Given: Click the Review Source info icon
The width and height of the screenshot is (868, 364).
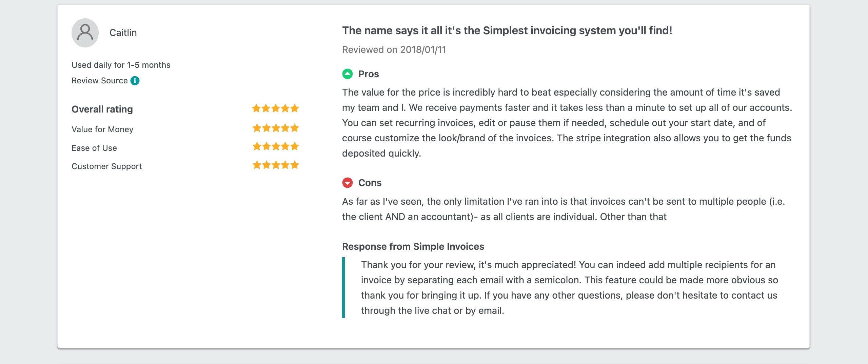Looking at the screenshot, I should (x=135, y=81).
